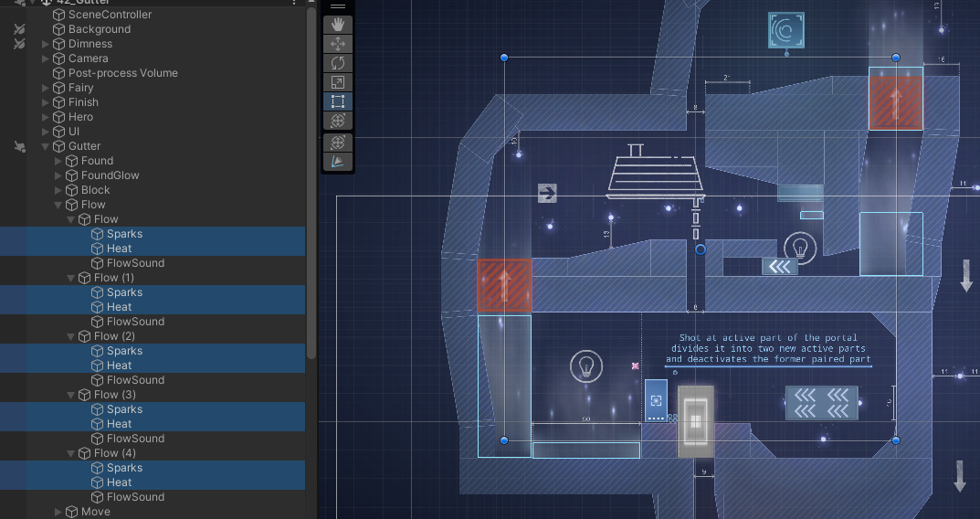Select FlowSound under Flow (1)
Image resolution: width=980 pixels, height=519 pixels.
135,322
